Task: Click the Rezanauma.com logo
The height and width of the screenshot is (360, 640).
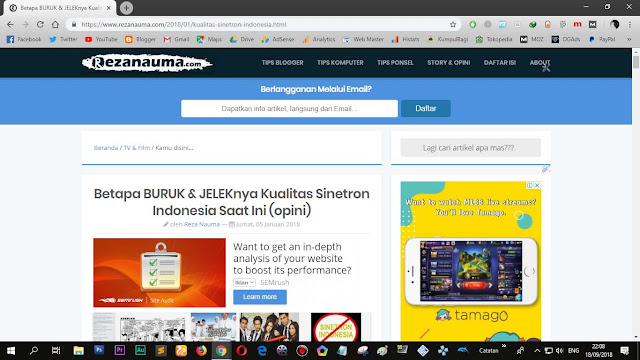Action: (147, 63)
